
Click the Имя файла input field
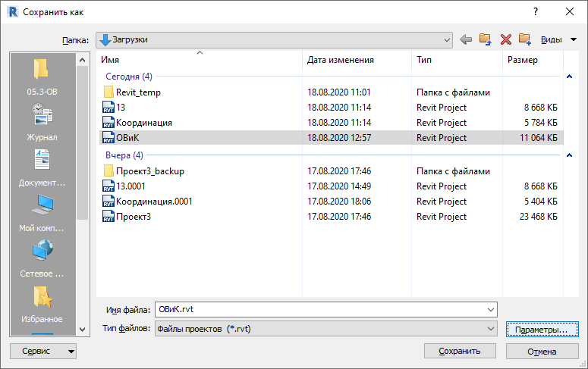pos(326,309)
